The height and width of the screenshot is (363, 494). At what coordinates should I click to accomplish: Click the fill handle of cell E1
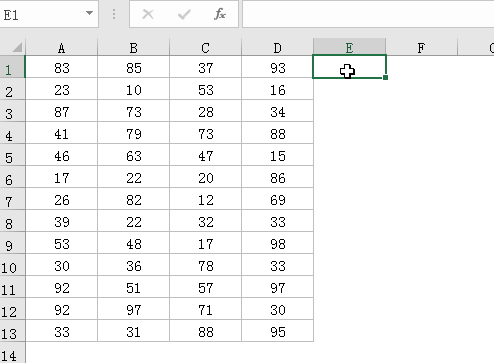385,77
